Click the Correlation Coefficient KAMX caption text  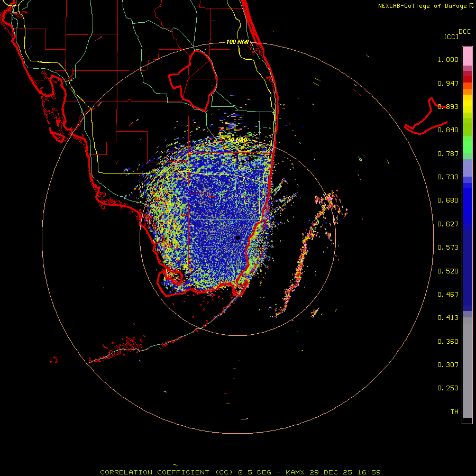pyautogui.click(x=240, y=472)
